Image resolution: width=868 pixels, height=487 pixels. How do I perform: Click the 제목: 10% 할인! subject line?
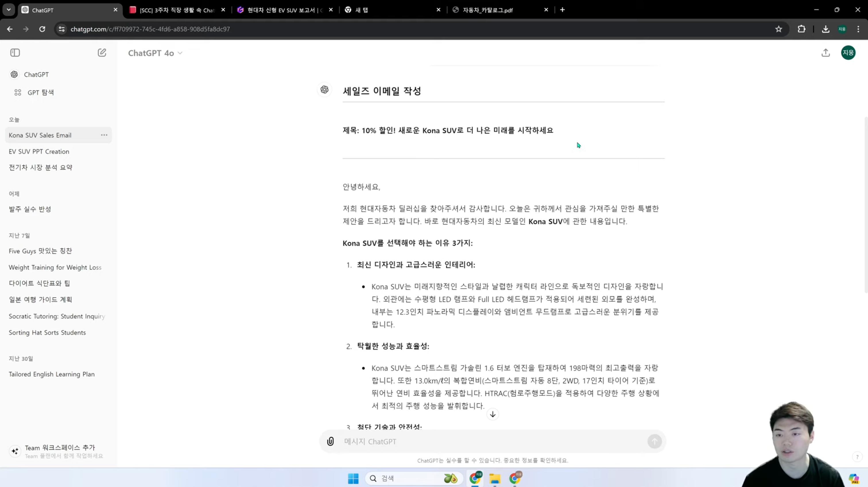448,130
